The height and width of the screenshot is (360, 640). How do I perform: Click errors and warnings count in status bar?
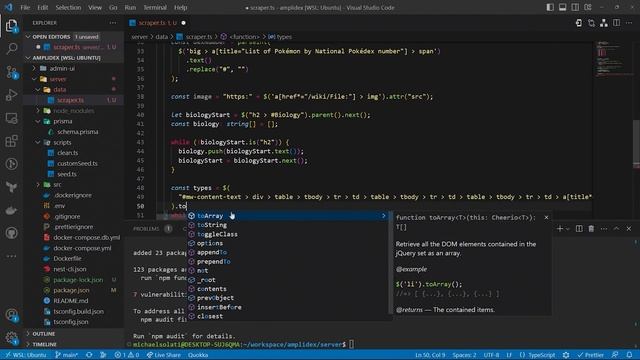tap(127, 355)
